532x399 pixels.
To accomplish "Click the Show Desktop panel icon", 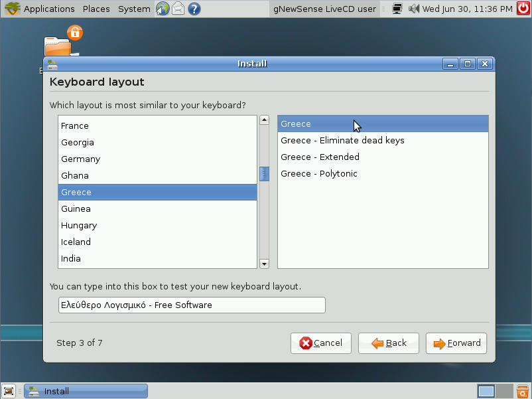I will click(9, 391).
